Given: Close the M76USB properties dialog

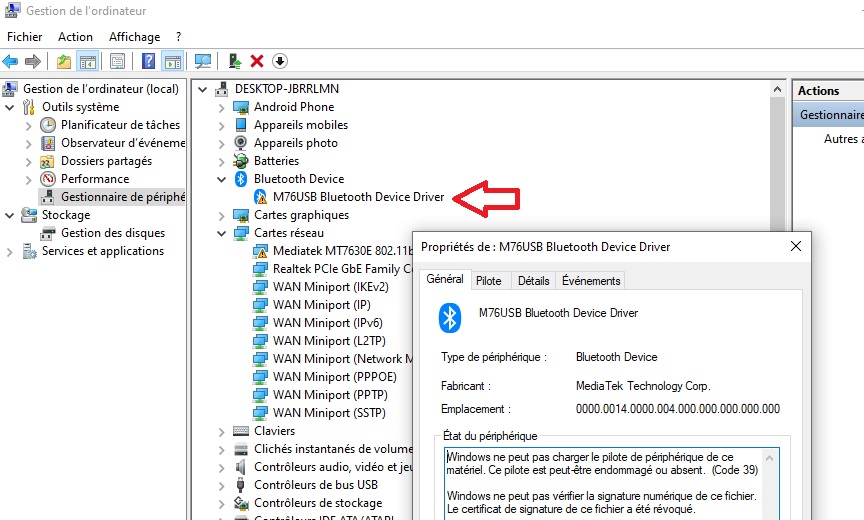Looking at the screenshot, I should click(x=796, y=246).
